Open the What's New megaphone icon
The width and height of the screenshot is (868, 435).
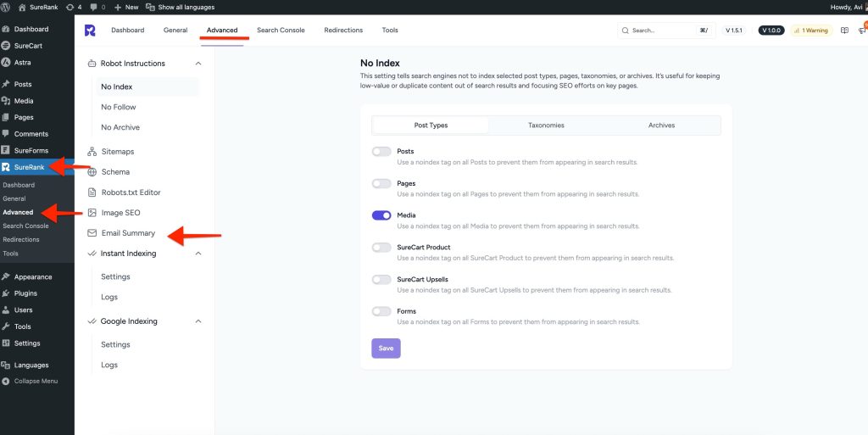[861, 31]
